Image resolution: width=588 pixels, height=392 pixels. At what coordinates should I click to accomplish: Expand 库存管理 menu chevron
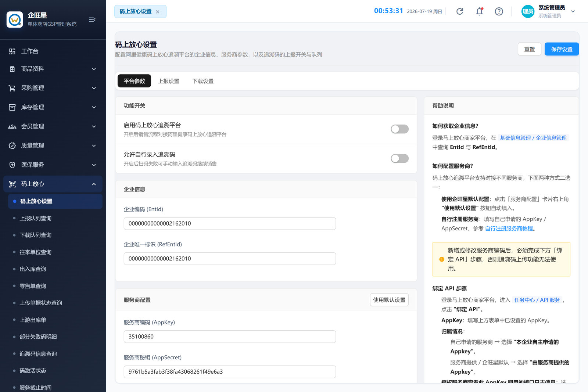(x=94, y=107)
